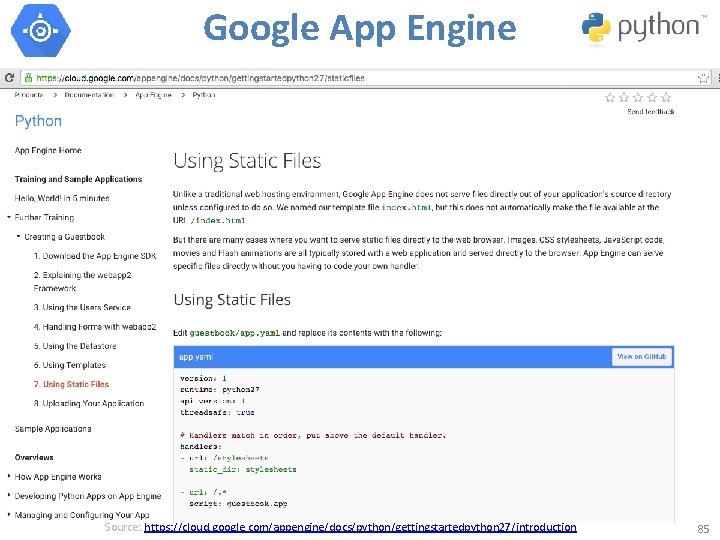This screenshot has height=540, width=720.
Task: Open Sample Applications in sidebar
Action: click(x=53, y=429)
